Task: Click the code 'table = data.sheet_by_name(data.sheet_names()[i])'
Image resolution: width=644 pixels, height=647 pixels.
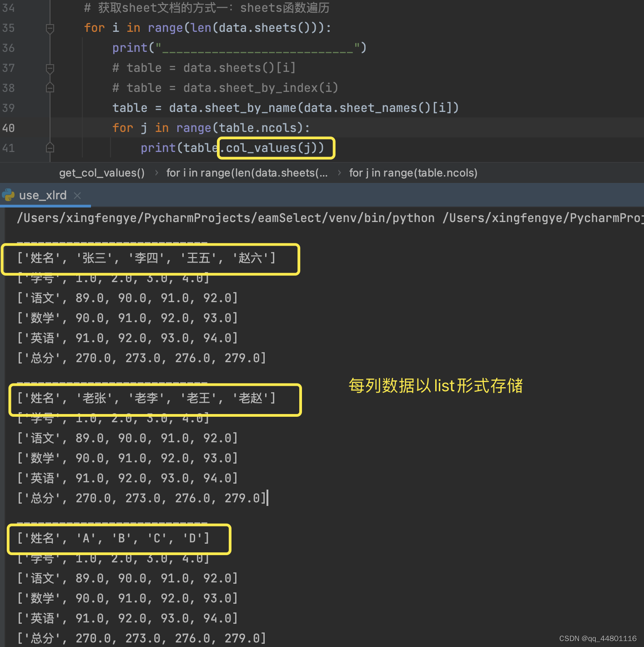Action: 286,108
